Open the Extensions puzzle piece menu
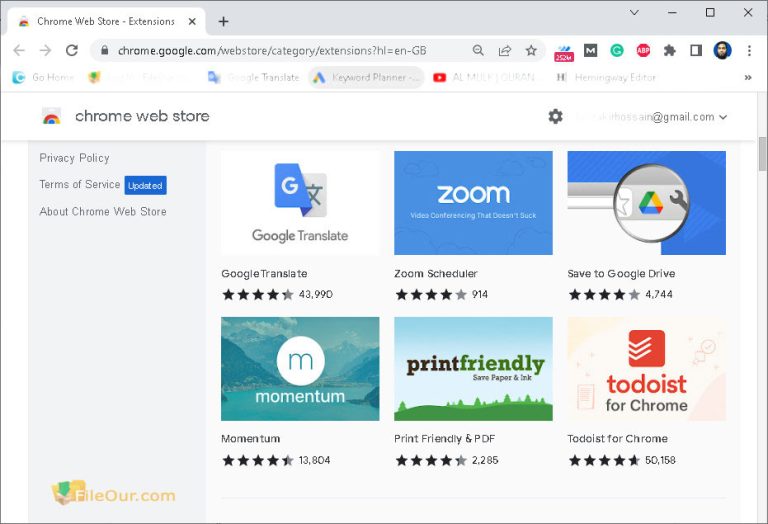 point(670,50)
